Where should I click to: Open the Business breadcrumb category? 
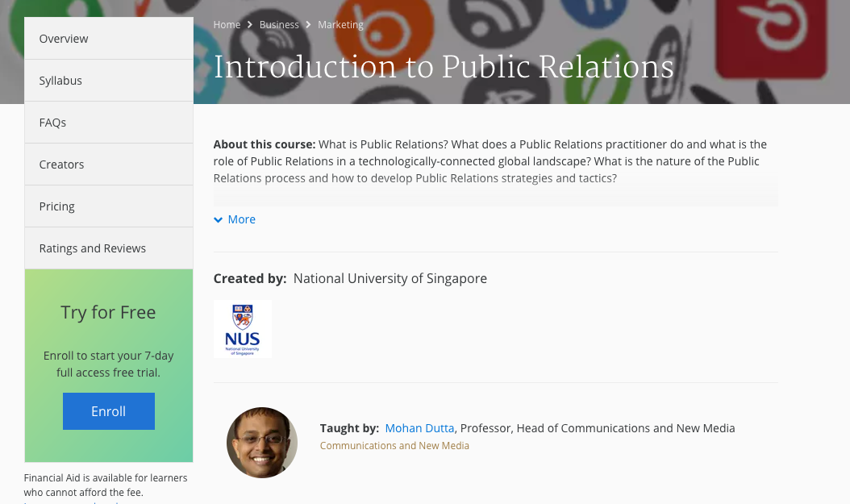pyautogui.click(x=279, y=25)
